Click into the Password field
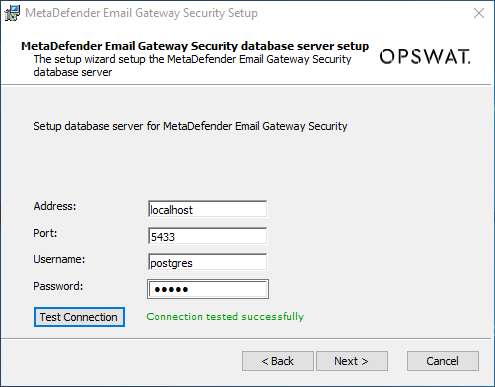Screen dimensions: 495x387 (208, 289)
